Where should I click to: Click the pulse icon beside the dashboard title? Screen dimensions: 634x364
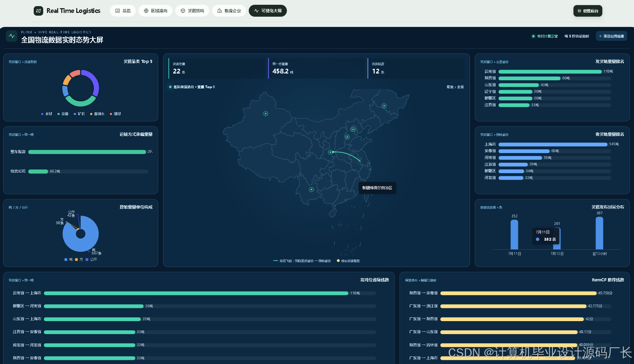[12, 36]
